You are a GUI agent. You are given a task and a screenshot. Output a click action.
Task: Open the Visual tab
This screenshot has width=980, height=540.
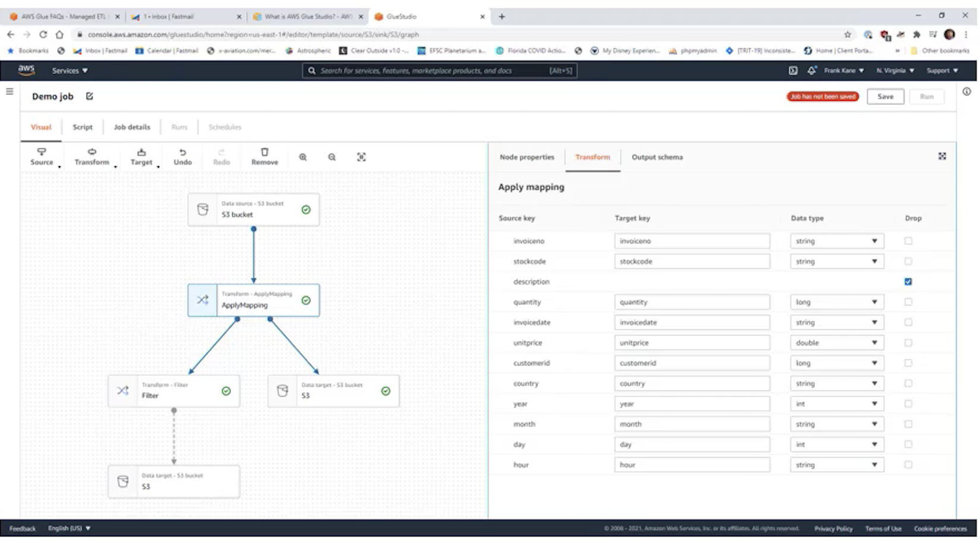click(x=41, y=127)
